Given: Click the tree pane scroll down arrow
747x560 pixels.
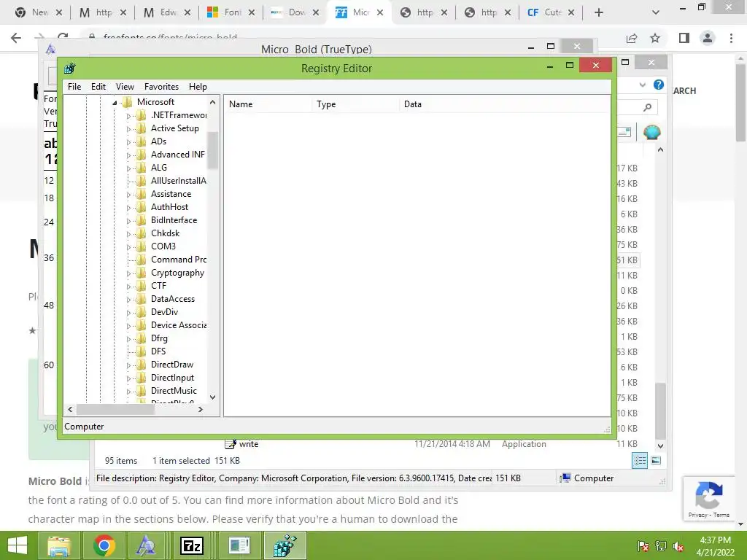Looking at the screenshot, I should coord(212,397).
